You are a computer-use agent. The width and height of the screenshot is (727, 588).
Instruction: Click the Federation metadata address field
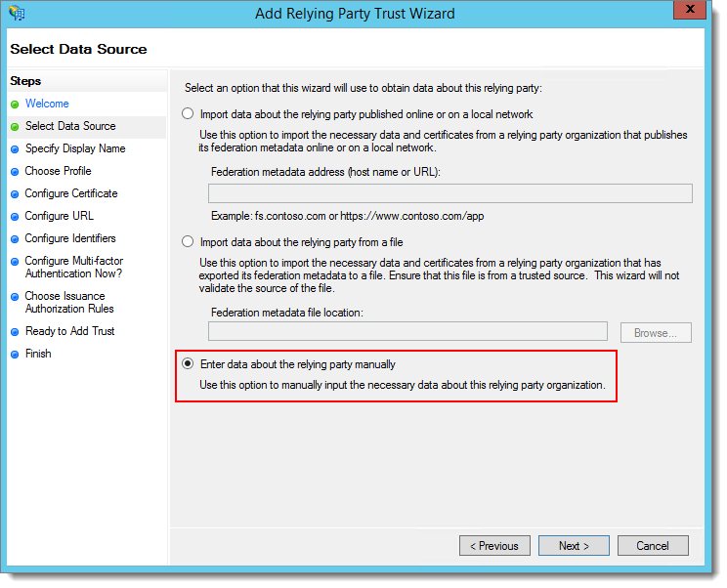coord(450,193)
